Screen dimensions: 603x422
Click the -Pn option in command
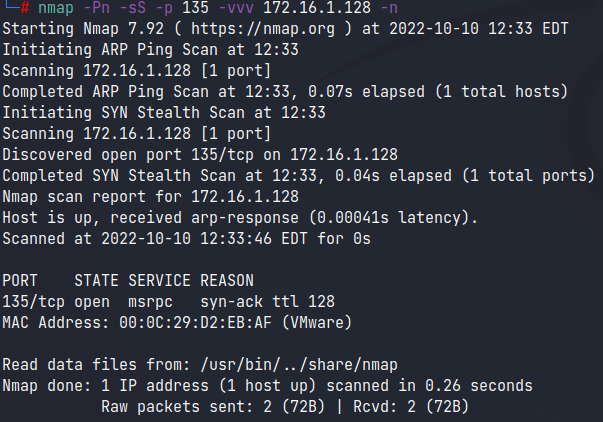[x=97, y=8]
